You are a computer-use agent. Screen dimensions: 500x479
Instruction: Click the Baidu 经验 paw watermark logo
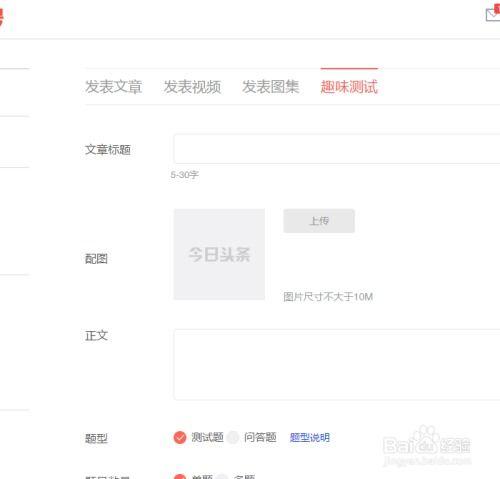[x=426, y=445]
